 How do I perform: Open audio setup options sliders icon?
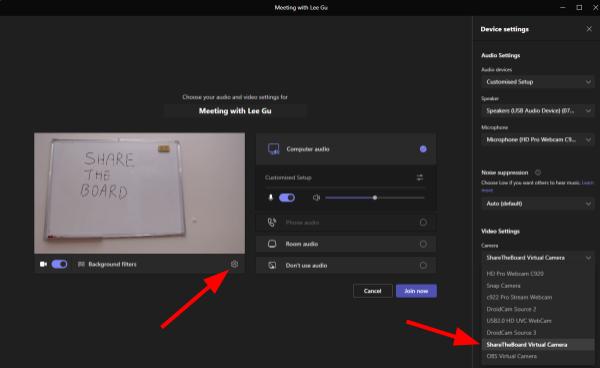[420, 177]
